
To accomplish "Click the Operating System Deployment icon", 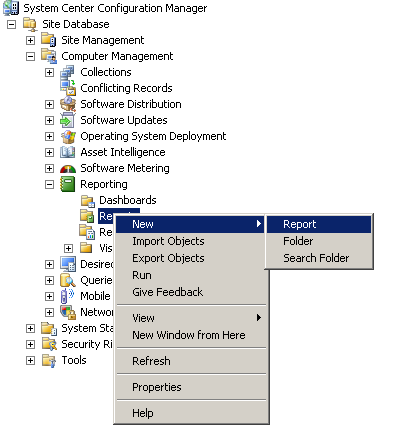I will pos(68,136).
